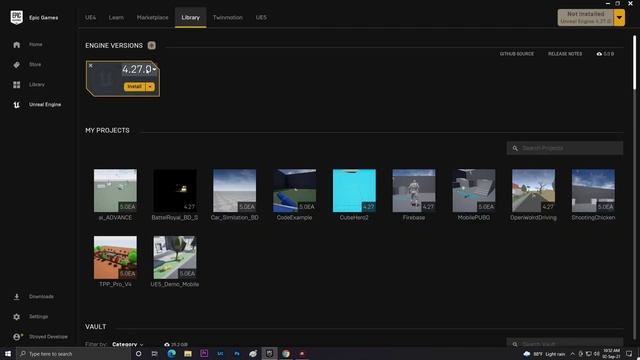The height and width of the screenshot is (360, 640).
Task: Open the ShootingChicken project thumbnail
Action: [593, 191]
